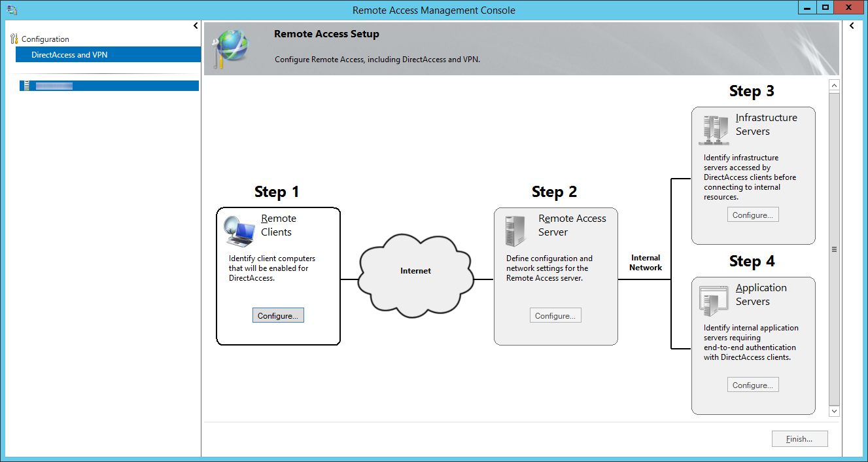Close the Remote Access Management Console window

[x=849, y=7]
